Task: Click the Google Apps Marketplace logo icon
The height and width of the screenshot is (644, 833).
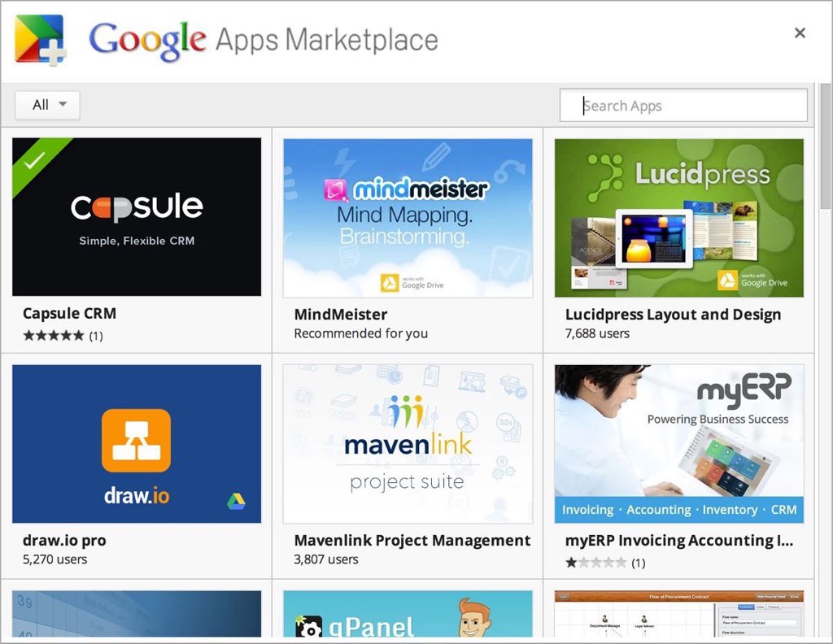Action: (x=41, y=41)
